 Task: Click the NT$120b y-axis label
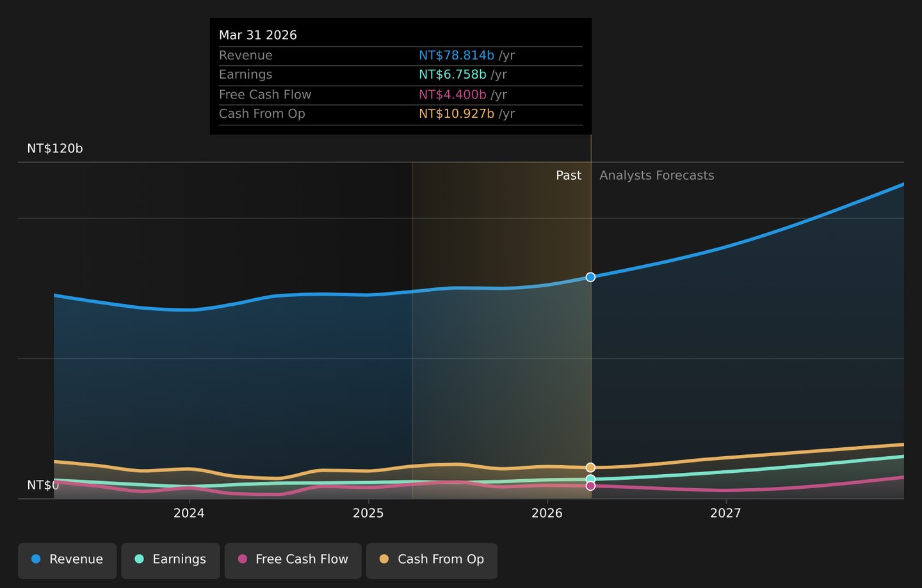tap(55, 148)
